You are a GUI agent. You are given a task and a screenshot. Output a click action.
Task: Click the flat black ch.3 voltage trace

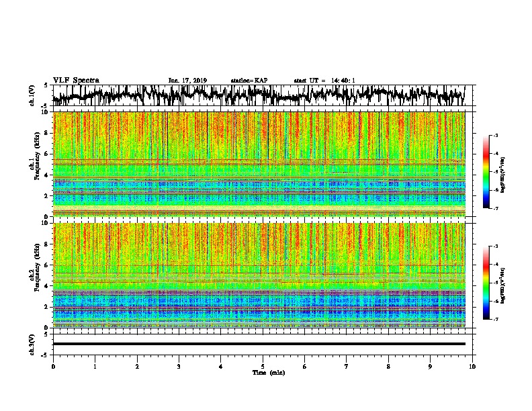[x=259, y=344]
